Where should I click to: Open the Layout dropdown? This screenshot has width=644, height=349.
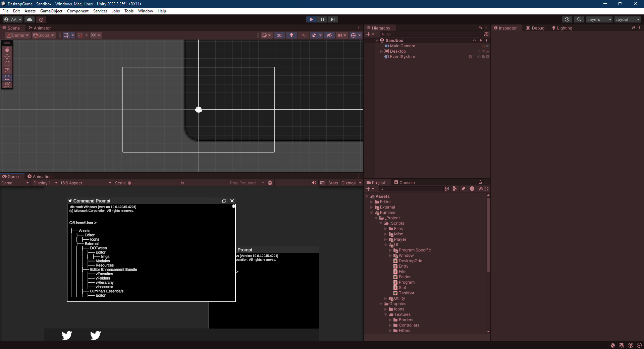pyautogui.click(x=627, y=19)
